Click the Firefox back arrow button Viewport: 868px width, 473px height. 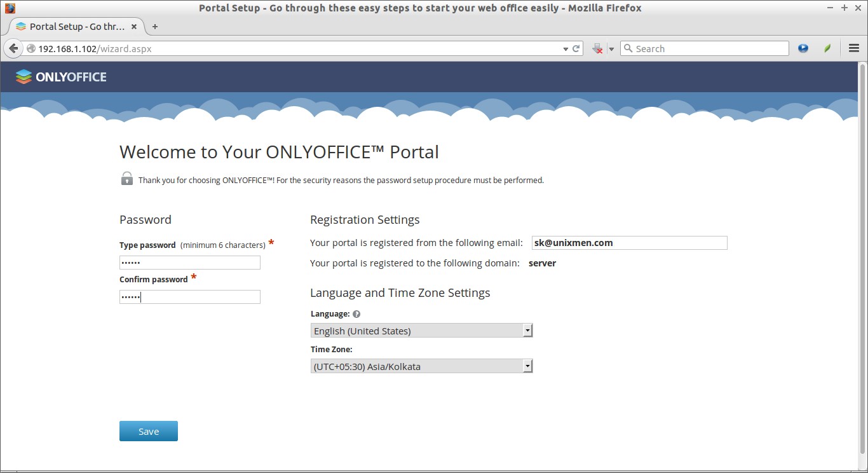(13, 48)
